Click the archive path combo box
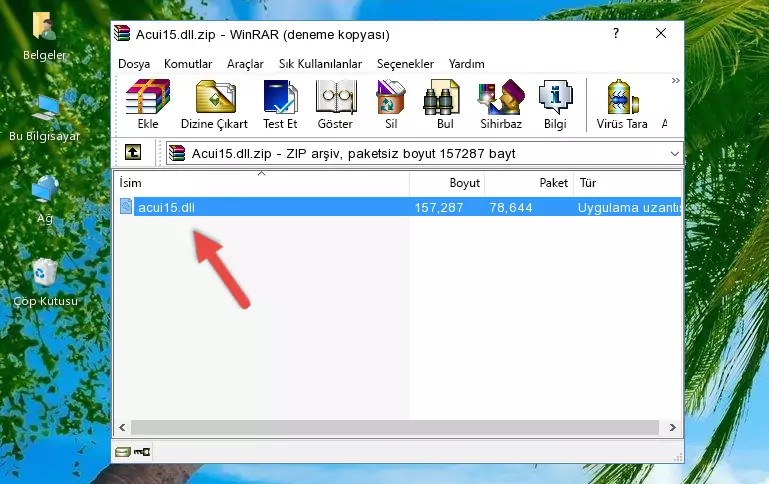Image resolution: width=769 pixels, height=484 pixels. [424, 153]
